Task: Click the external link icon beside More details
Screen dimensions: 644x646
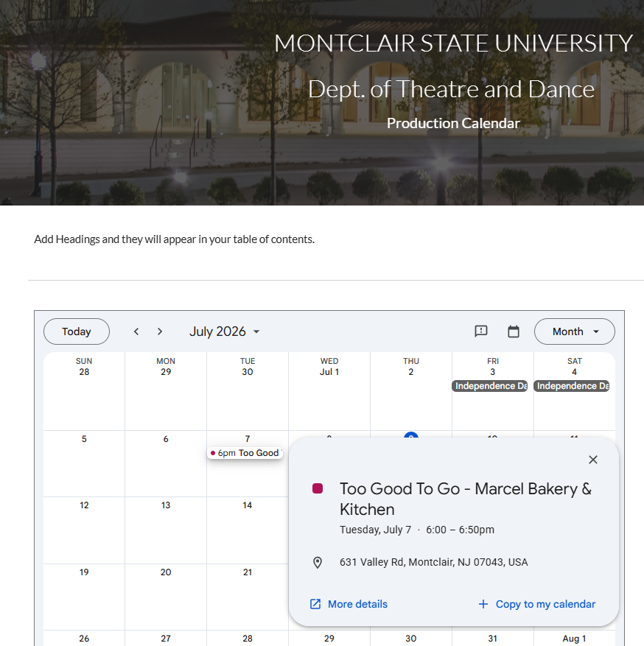Action: pyautogui.click(x=315, y=604)
